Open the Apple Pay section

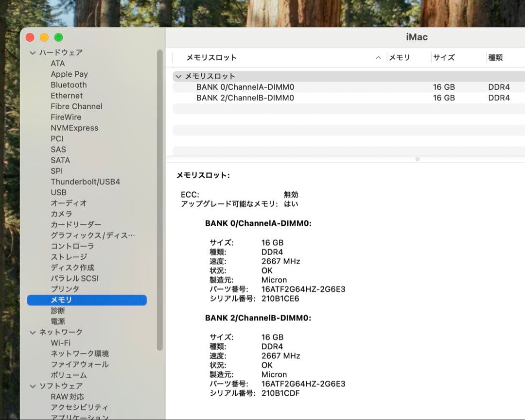coord(68,74)
